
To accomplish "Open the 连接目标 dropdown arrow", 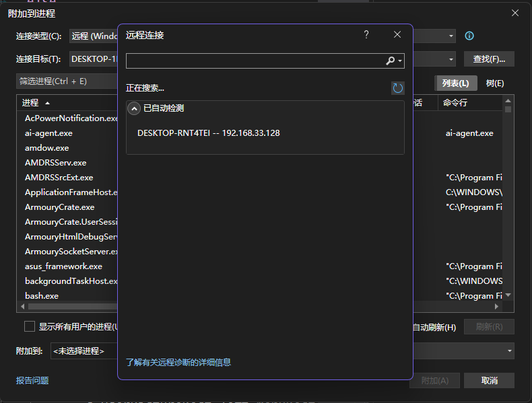I will click(x=451, y=59).
